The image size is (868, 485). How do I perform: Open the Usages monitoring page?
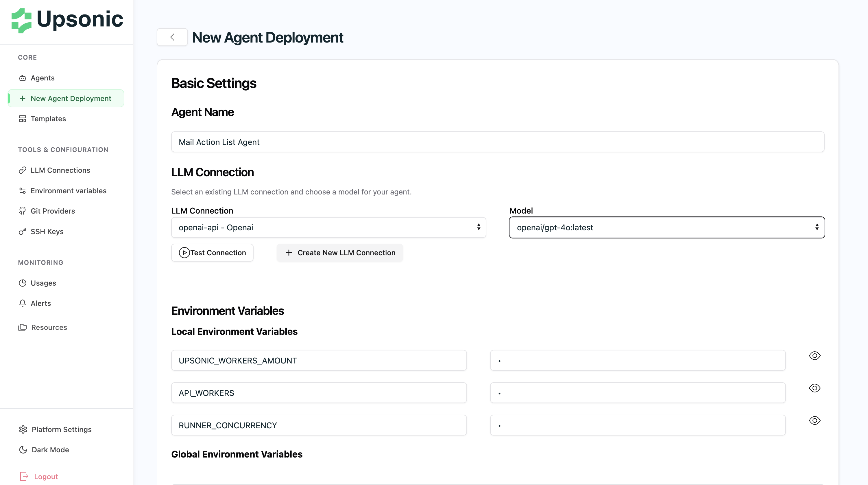(43, 283)
